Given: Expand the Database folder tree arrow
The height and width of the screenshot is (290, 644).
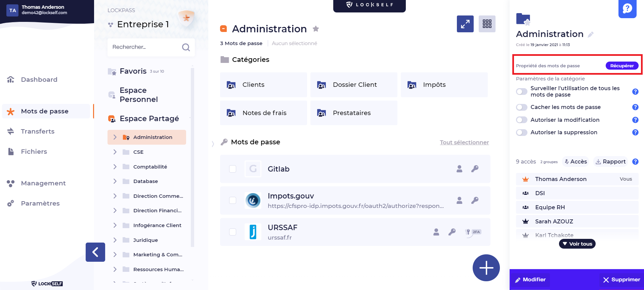Looking at the screenshot, I should [115, 181].
